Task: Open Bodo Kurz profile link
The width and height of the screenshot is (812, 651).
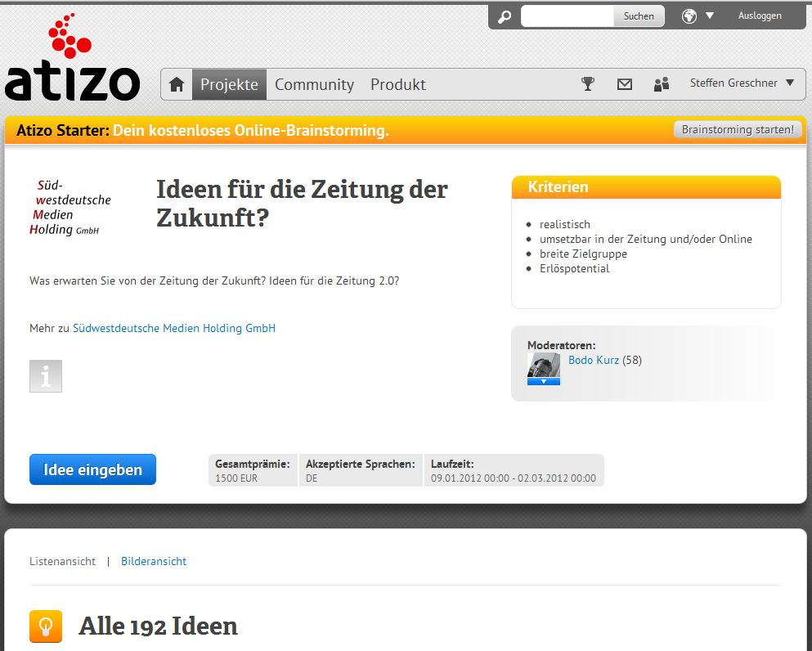Action: [x=594, y=360]
